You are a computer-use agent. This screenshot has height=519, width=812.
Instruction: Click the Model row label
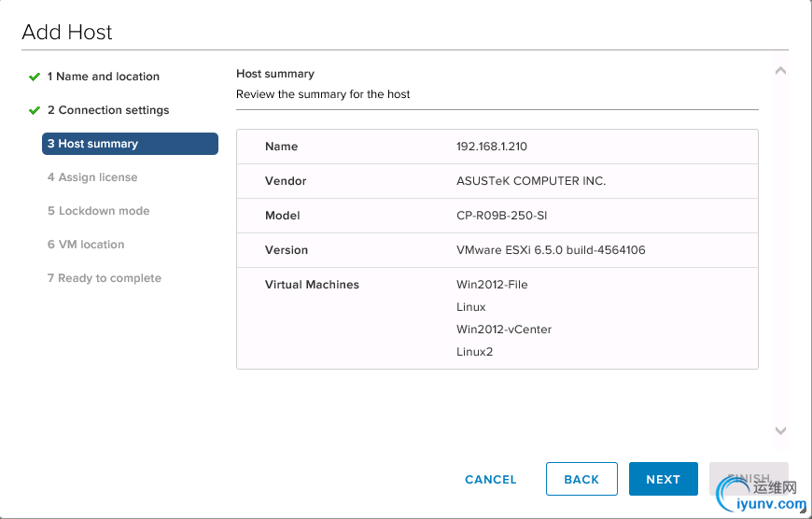point(282,216)
